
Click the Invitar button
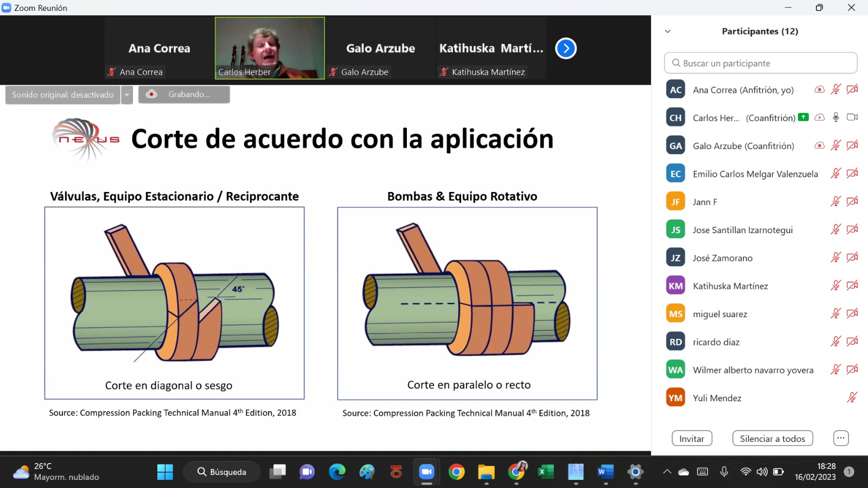point(692,438)
